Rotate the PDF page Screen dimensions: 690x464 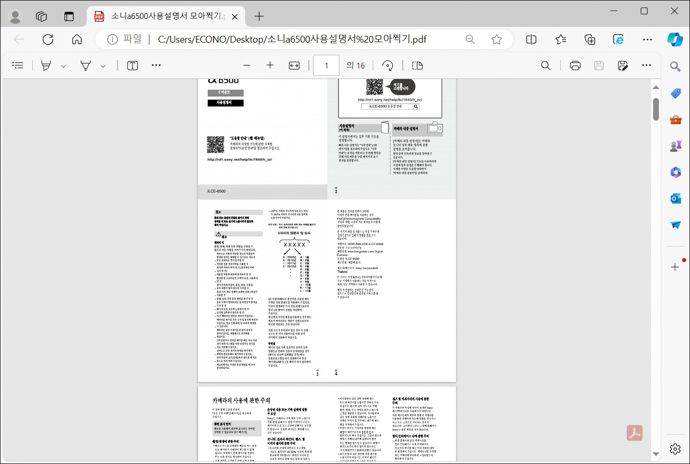tap(388, 66)
